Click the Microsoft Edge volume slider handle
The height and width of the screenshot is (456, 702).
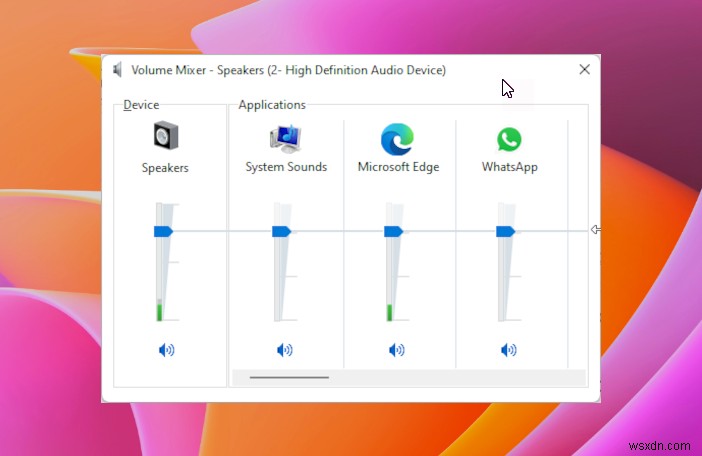pyautogui.click(x=394, y=231)
